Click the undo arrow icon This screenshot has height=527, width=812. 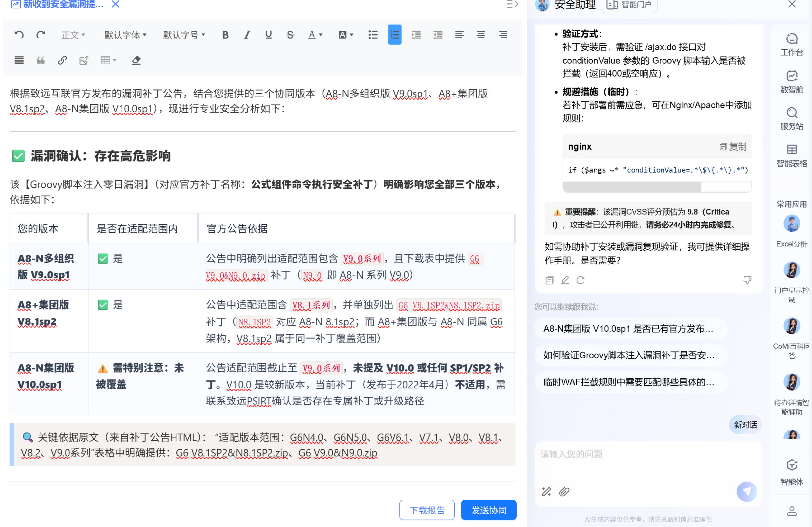coord(19,35)
